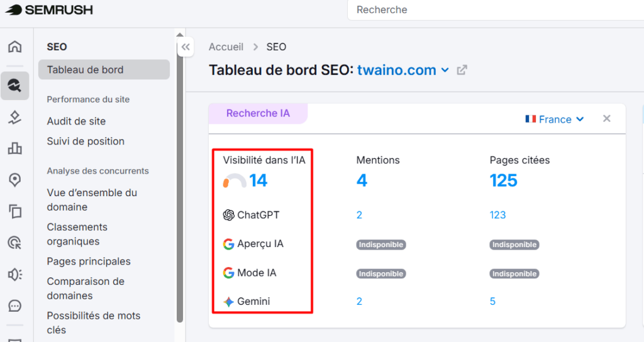Click the ChatGPT logo icon
This screenshot has width=644, height=342.
click(228, 215)
